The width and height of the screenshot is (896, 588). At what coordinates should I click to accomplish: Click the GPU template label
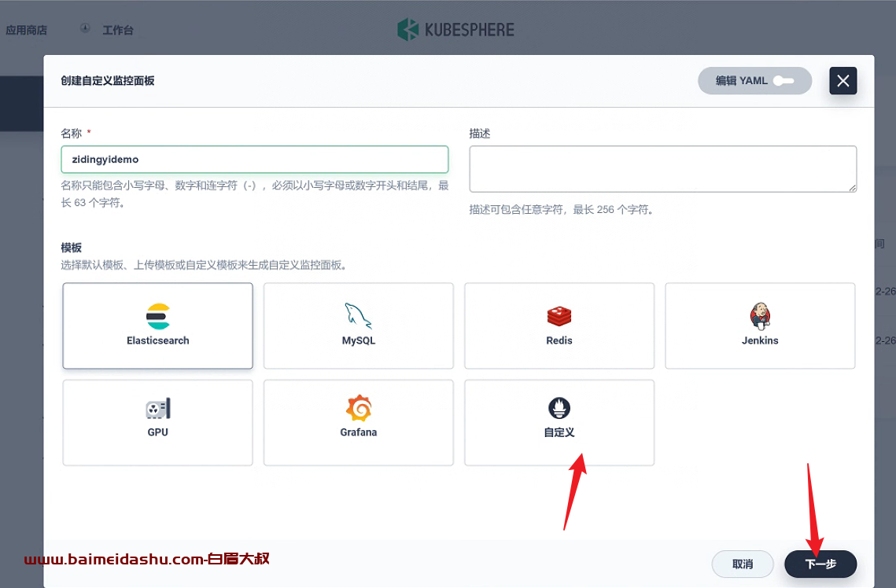[157, 432]
